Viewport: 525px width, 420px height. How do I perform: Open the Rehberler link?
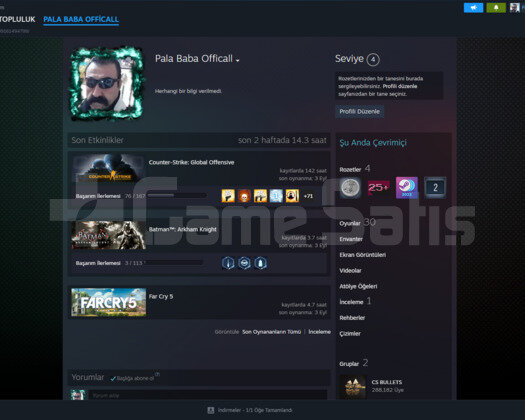352,318
